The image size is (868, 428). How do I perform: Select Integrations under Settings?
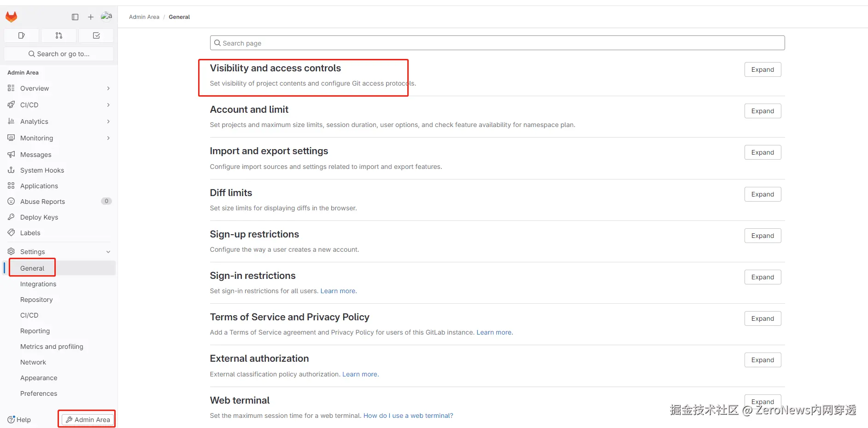pyautogui.click(x=38, y=284)
